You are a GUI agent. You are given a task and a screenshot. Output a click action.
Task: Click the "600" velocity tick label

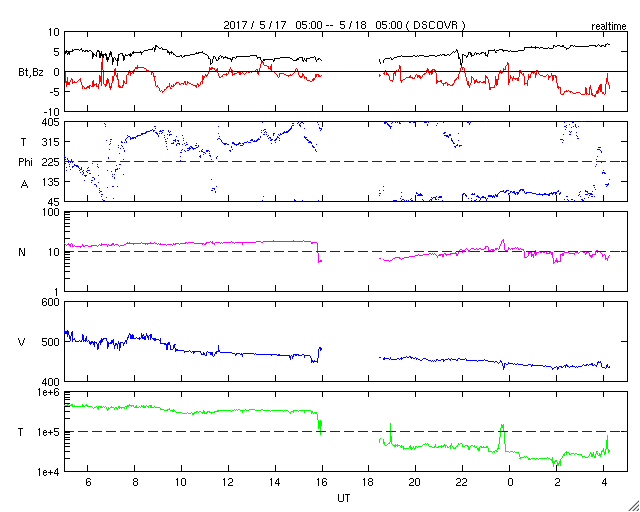pyautogui.click(x=51, y=302)
